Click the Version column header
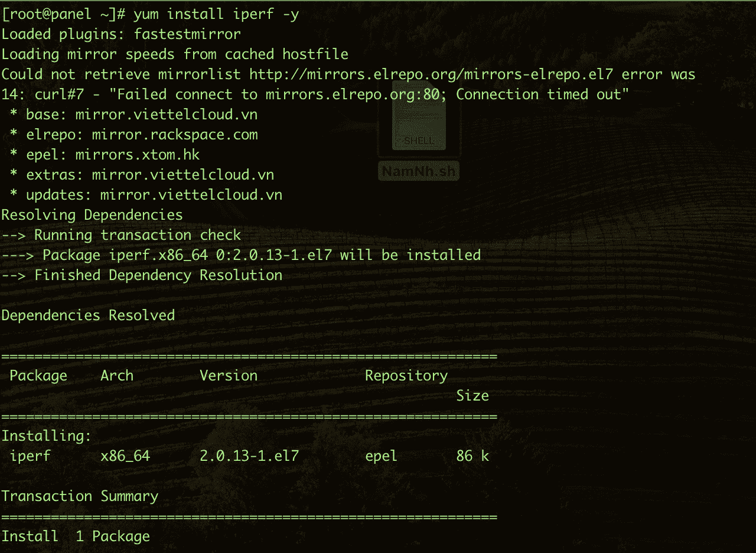 [229, 376]
